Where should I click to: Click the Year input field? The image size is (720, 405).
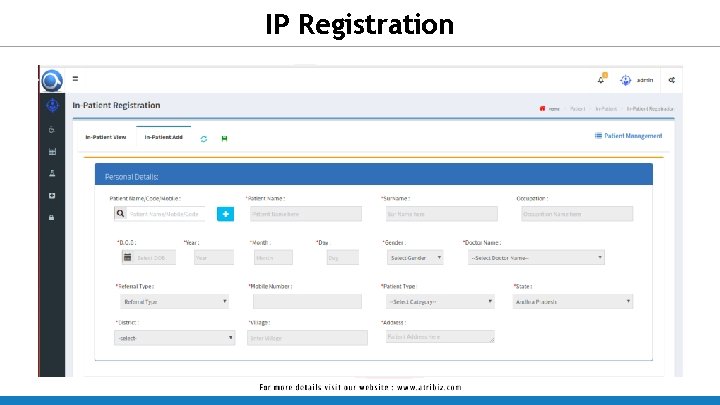coord(214,258)
